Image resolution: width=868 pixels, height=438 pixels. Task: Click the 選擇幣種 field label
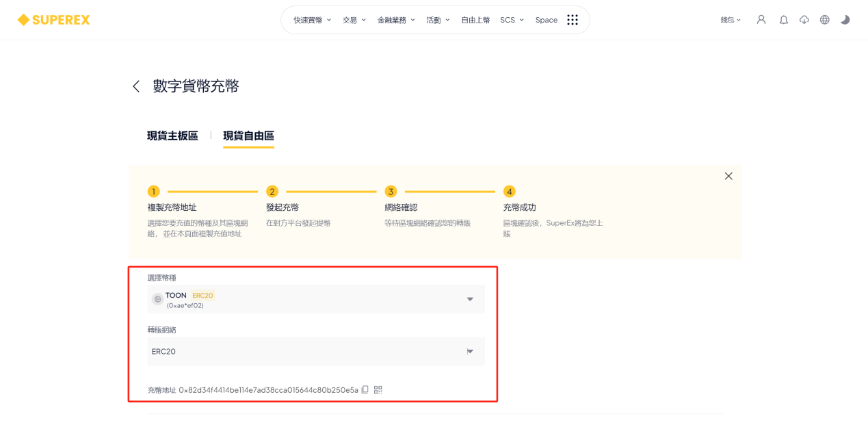coord(162,278)
